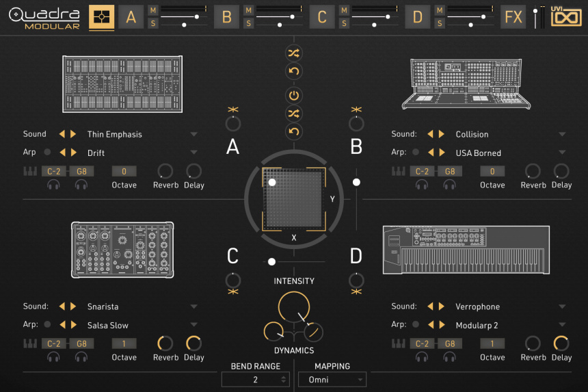Viewport: 588px width, 392px height.
Task: Select next sound after Snarista
Action: [74, 306]
